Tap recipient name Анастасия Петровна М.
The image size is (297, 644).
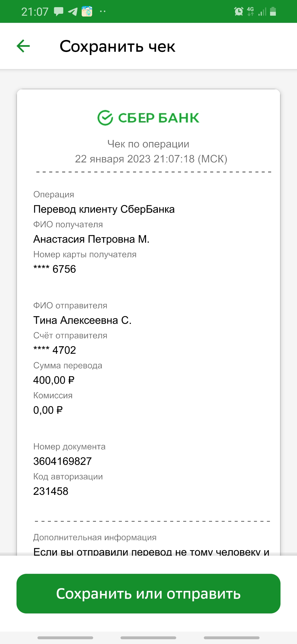(91, 239)
